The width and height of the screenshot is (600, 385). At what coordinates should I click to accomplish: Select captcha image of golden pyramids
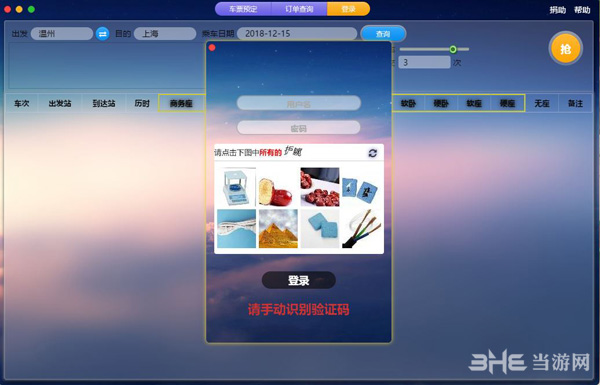278,228
